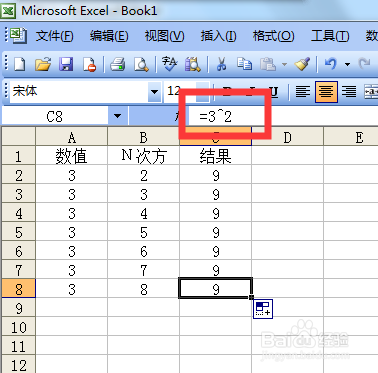The width and height of the screenshot is (378, 373).
Task: Open the font name dropdown showing 宋体
Action: (154, 91)
